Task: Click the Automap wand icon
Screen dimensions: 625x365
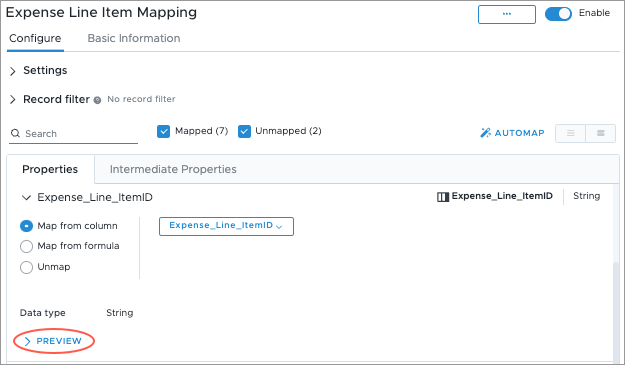Action: 485,133
